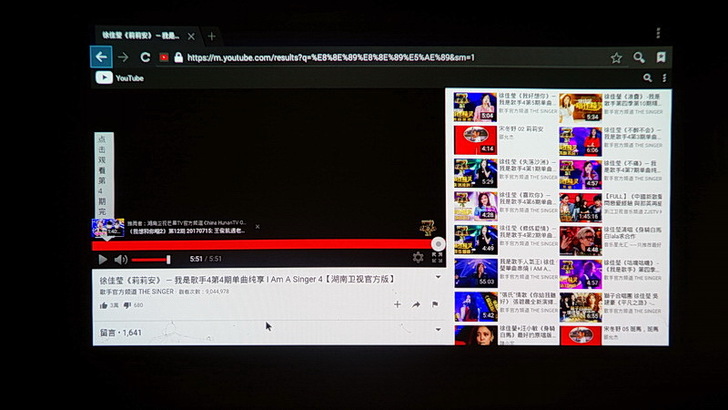Click the YouTube logo icon
This screenshot has height=410, width=728.
pyautogui.click(x=104, y=78)
